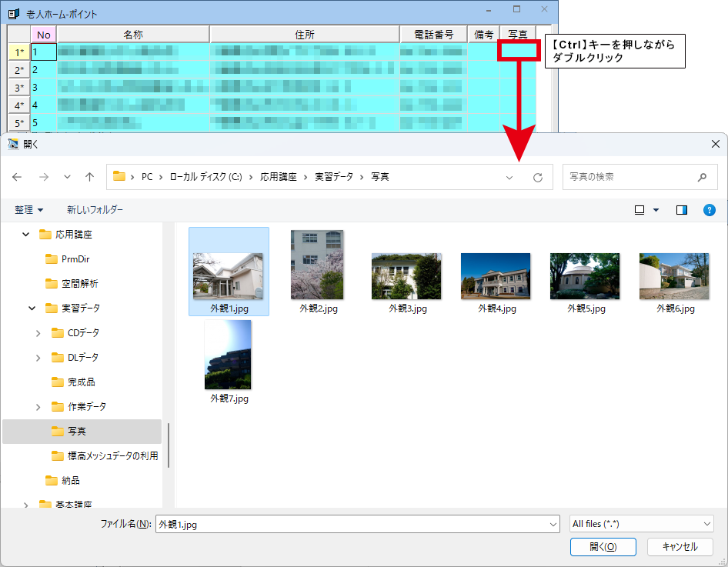Open the All files type dropdown
Screen dimensions: 728x567
coord(642,524)
